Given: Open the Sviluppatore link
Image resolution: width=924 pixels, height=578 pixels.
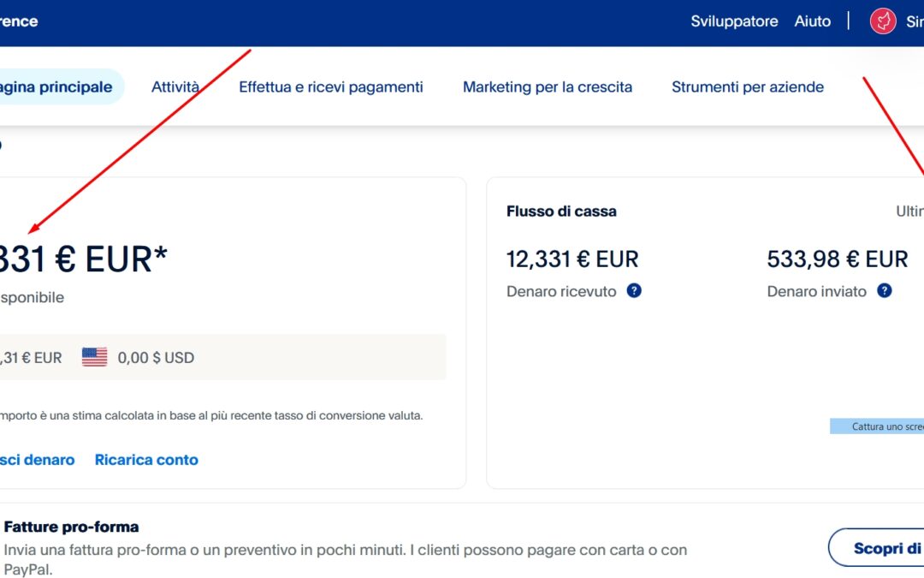Looking at the screenshot, I should [734, 21].
